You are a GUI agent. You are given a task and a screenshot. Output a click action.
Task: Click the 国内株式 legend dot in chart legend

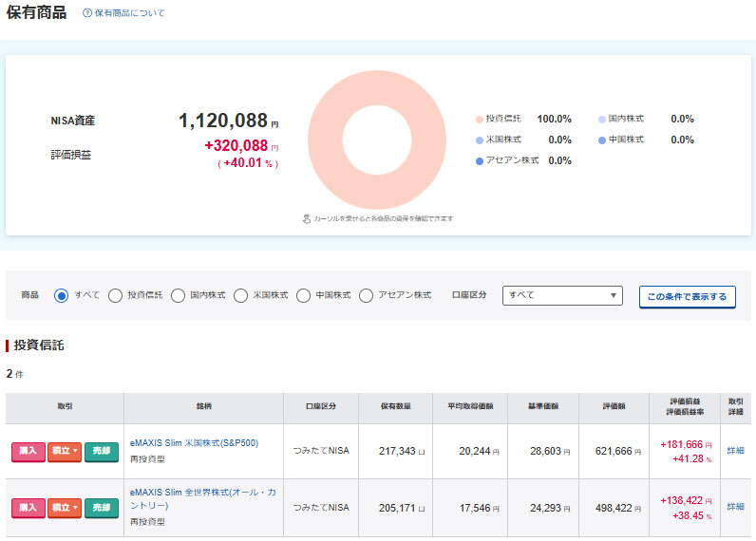click(x=602, y=120)
